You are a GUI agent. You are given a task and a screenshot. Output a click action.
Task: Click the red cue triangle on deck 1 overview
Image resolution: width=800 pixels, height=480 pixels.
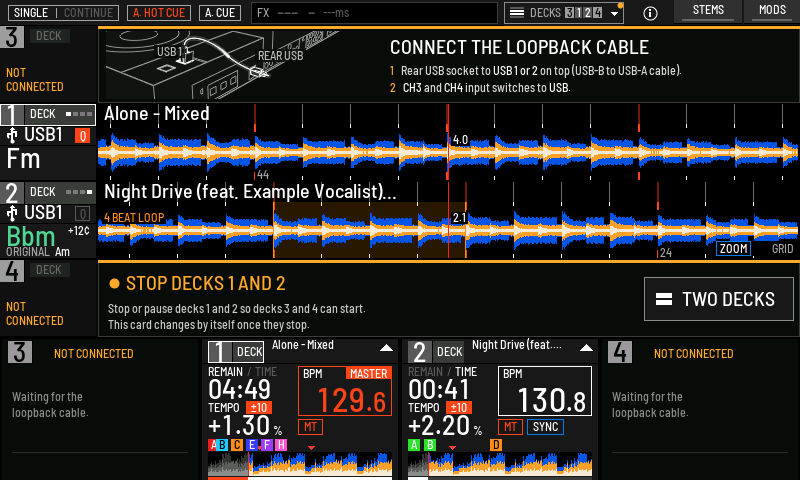(311, 448)
